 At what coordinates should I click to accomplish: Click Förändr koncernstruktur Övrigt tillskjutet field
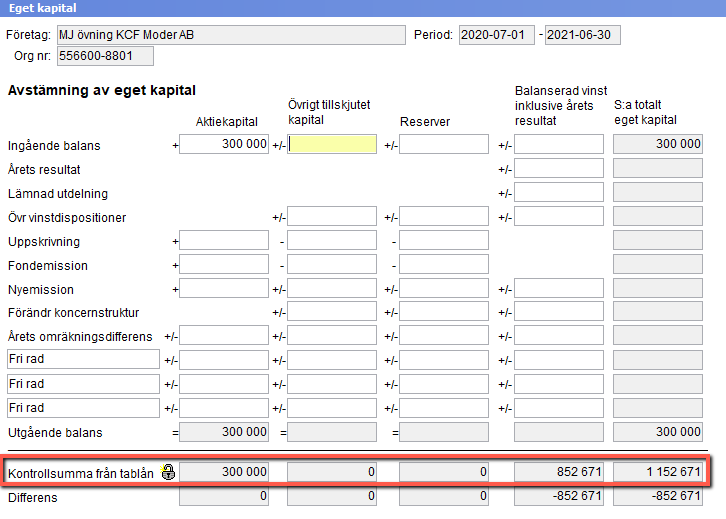click(x=332, y=312)
